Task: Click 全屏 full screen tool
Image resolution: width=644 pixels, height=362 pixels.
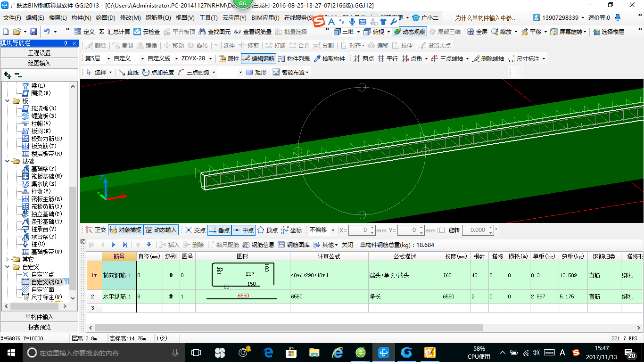Action: [478, 32]
